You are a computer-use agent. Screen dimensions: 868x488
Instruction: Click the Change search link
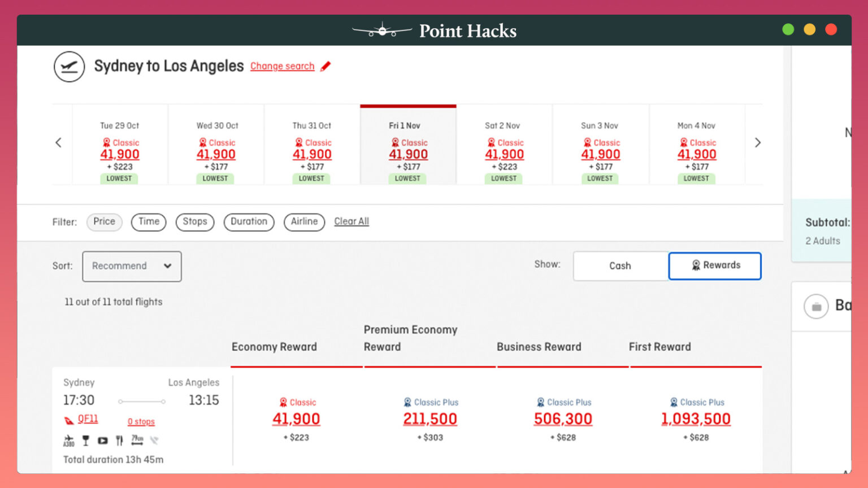pyautogui.click(x=282, y=66)
